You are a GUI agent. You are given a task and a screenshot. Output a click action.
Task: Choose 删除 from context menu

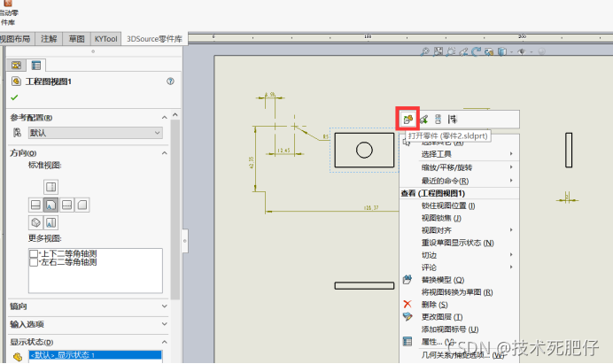point(460,305)
